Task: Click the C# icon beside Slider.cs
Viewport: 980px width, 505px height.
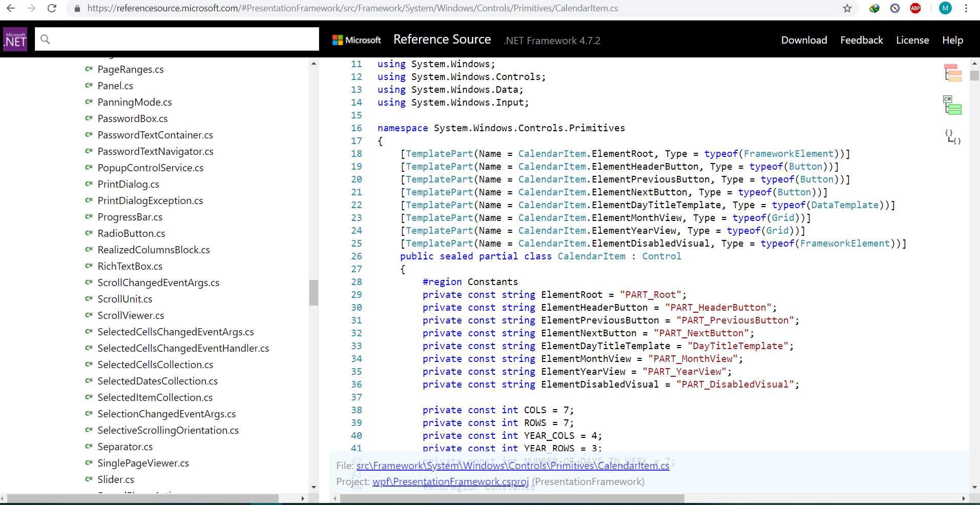Action: pos(89,479)
